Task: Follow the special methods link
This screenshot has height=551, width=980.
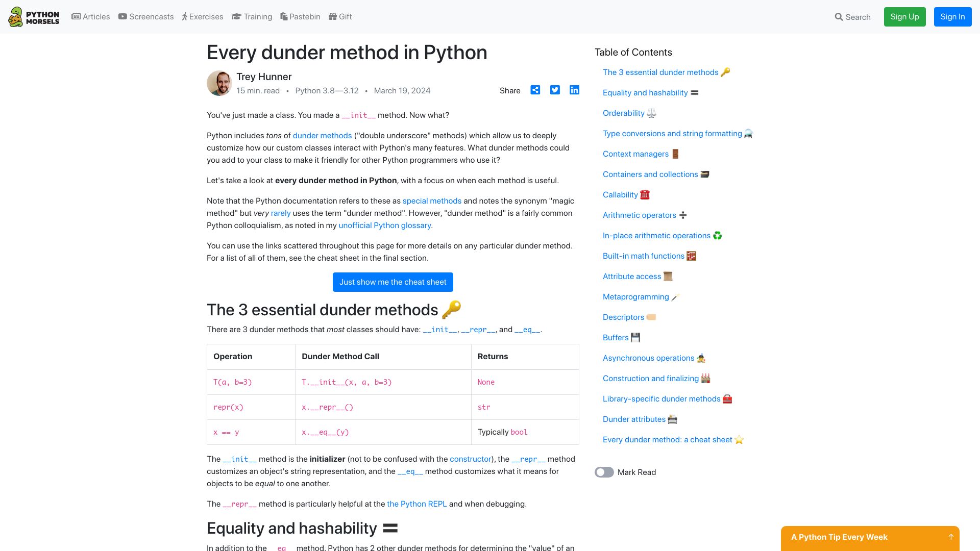Action: click(432, 201)
